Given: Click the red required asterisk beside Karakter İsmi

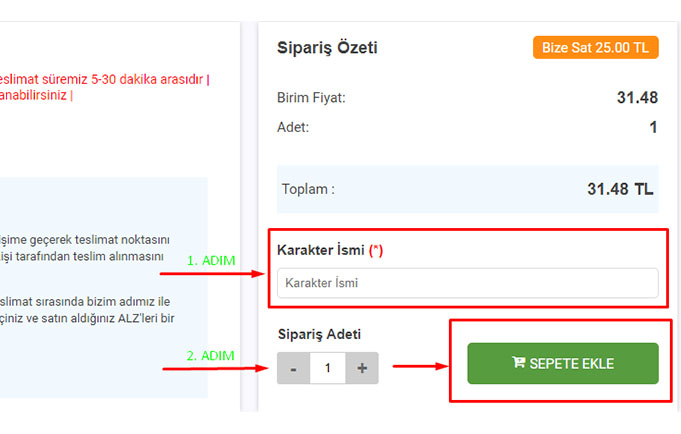Looking at the screenshot, I should (376, 250).
